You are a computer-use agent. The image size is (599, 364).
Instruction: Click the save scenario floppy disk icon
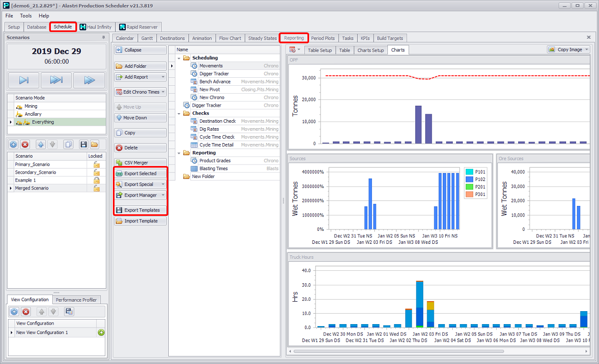point(83,145)
